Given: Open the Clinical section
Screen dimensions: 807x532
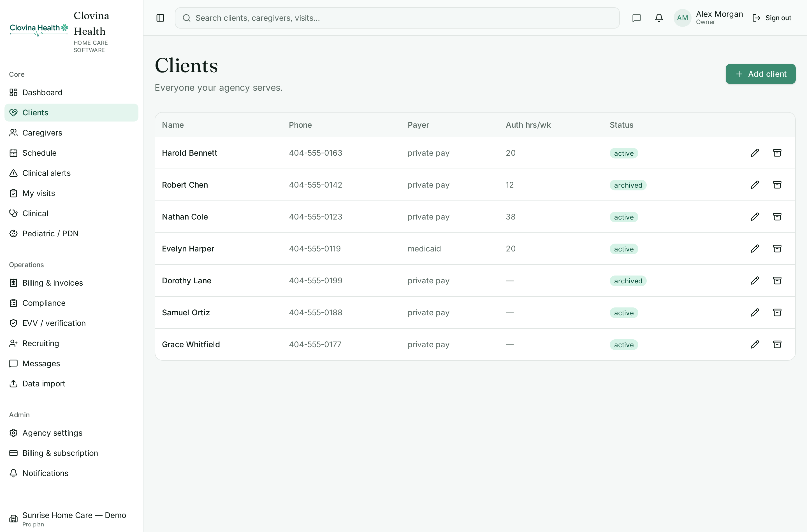Looking at the screenshot, I should [x=71, y=213].
